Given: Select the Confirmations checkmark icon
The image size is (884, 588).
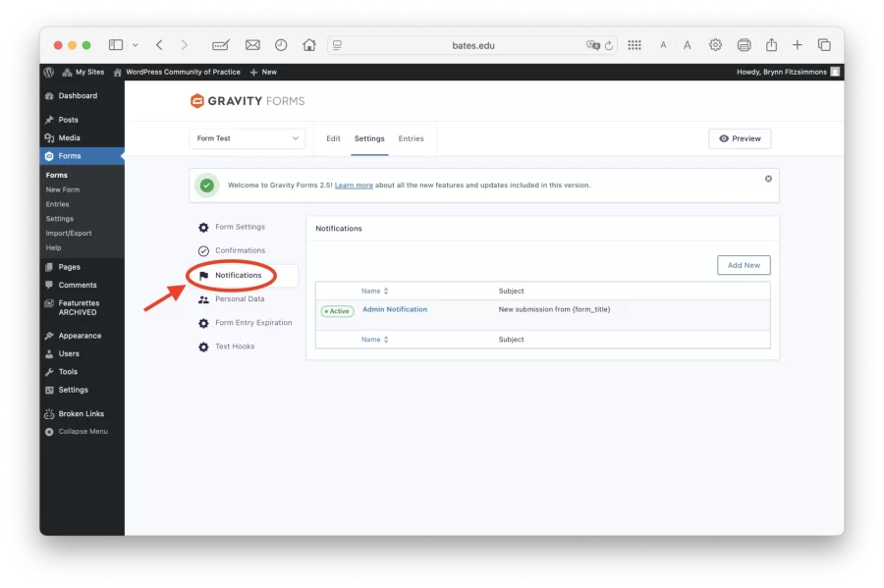Looking at the screenshot, I should (203, 250).
